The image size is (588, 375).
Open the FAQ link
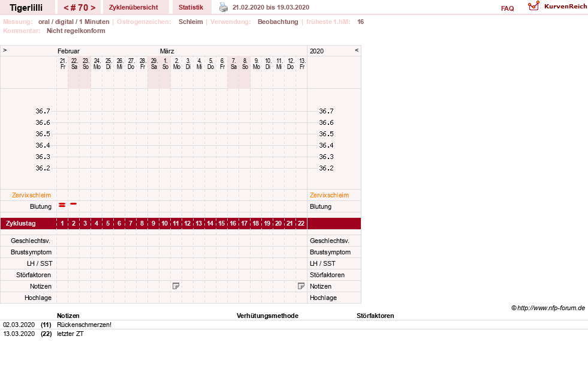pyautogui.click(x=507, y=8)
